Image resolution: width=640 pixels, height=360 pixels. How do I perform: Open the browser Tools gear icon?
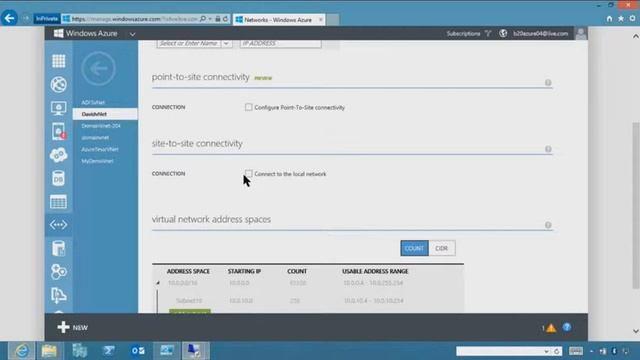(x=632, y=19)
